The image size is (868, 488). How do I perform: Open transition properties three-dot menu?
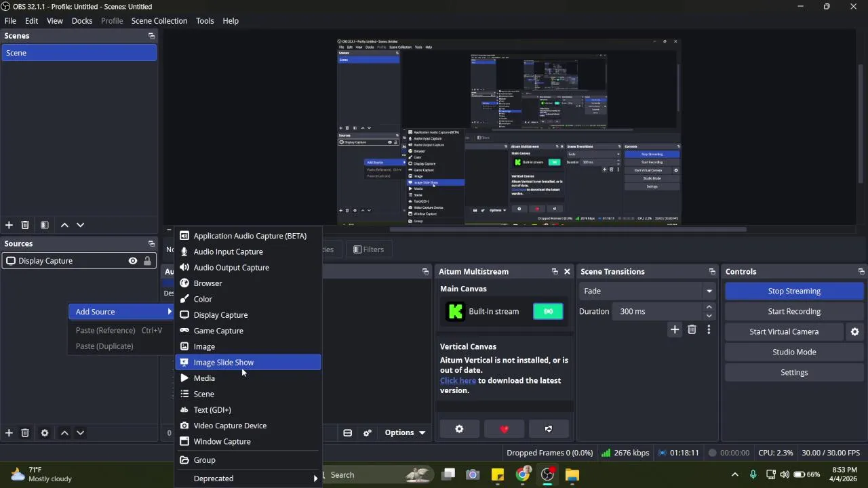point(709,330)
